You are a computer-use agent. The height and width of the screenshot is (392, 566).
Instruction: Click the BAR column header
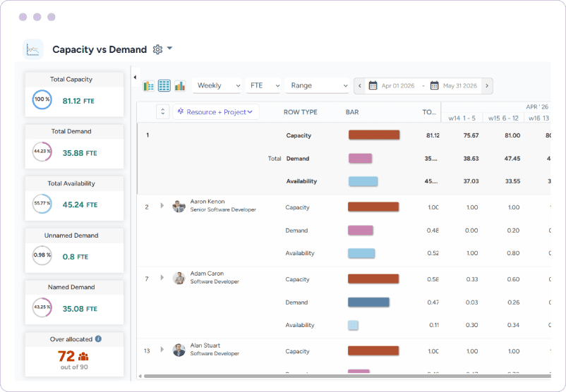coord(352,112)
